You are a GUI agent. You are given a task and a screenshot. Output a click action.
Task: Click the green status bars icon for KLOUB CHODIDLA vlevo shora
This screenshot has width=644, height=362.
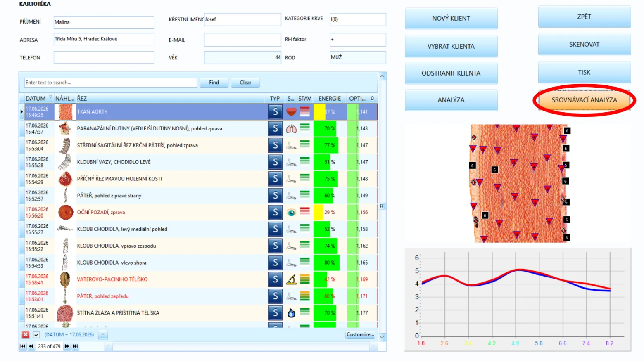click(305, 261)
